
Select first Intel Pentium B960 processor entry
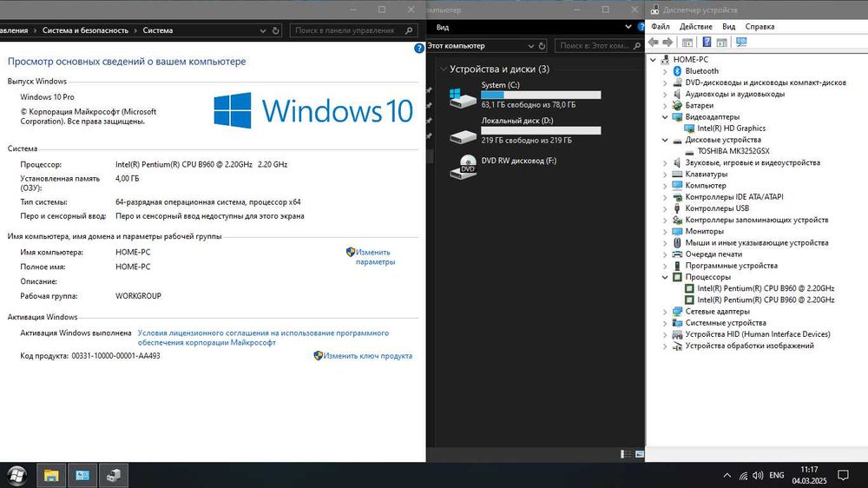pos(766,288)
